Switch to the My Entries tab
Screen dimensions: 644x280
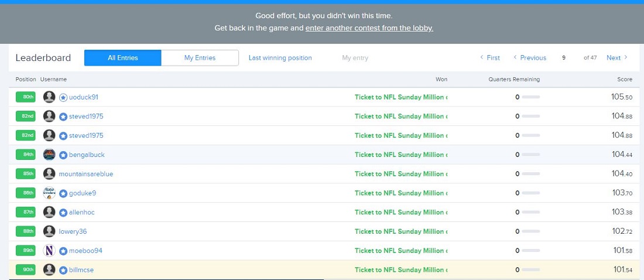pyautogui.click(x=200, y=58)
